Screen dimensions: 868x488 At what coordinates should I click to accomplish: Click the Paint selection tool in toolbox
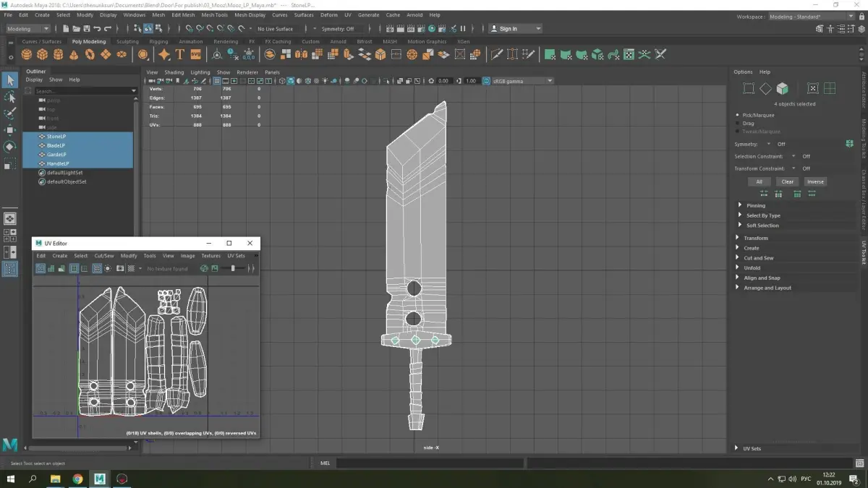click(x=10, y=114)
